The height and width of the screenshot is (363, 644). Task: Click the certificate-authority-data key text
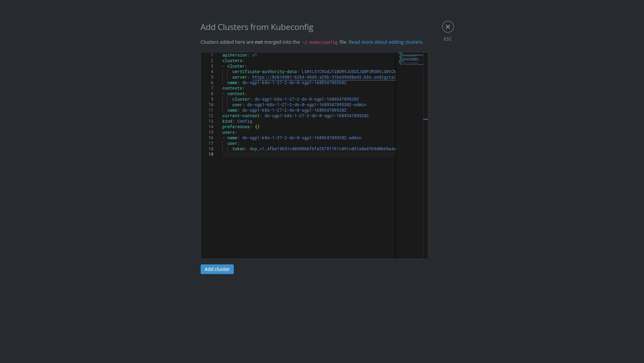tap(264, 72)
